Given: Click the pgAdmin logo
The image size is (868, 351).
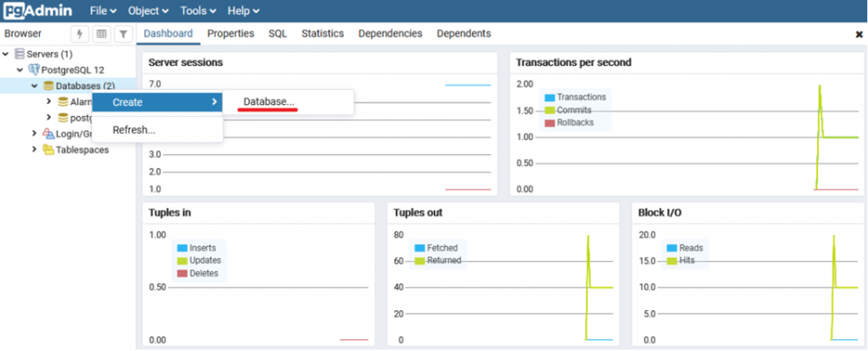Looking at the screenshot, I should (x=37, y=11).
